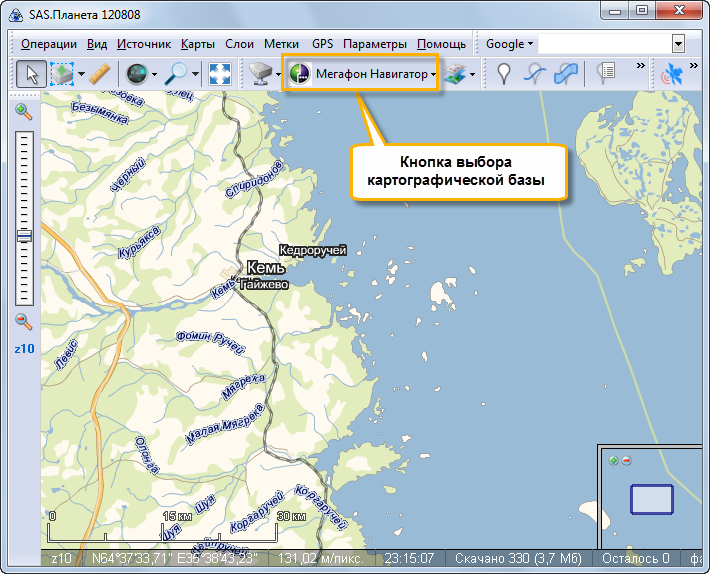Click the ruler distance measurement tool

[99, 73]
